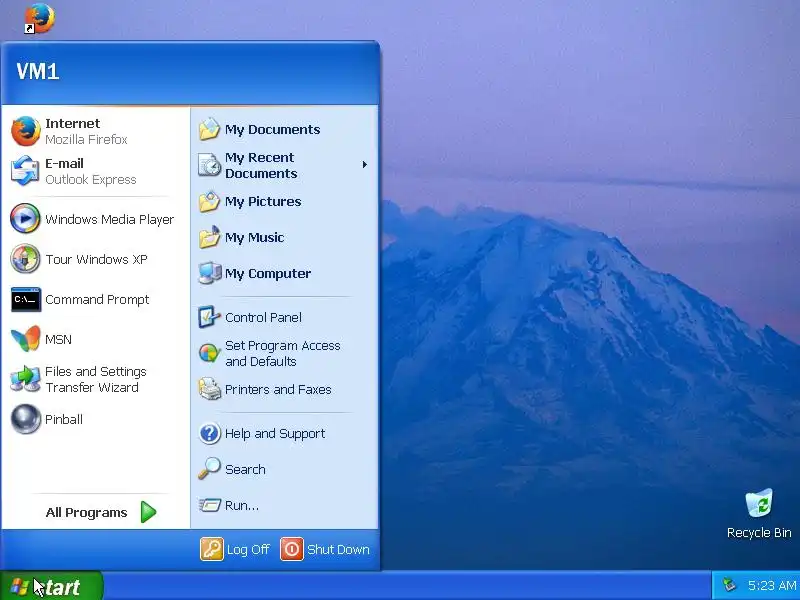Open the My Pictures folder icon
800x600 pixels.
(x=209, y=202)
